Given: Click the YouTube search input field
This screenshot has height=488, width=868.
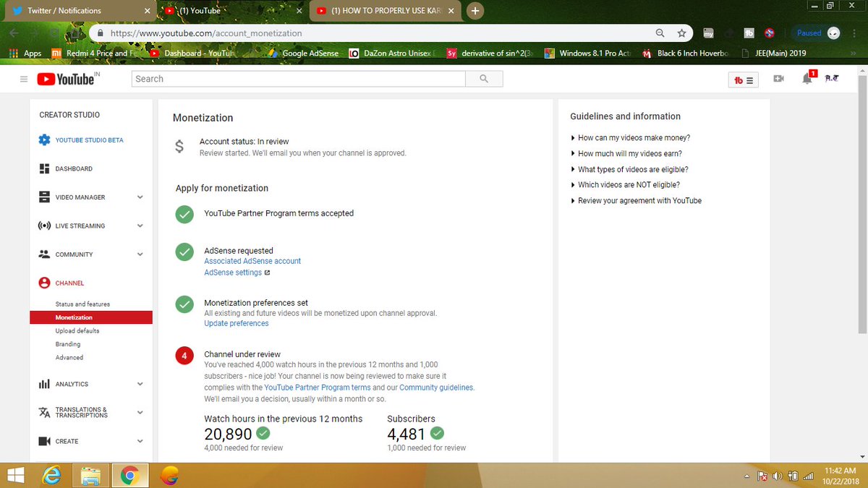Looking at the screenshot, I should (x=299, y=79).
